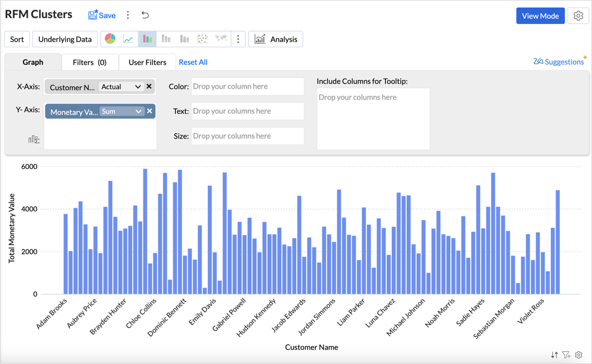The width and height of the screenshot is (592, 364).
Task: Select the grey stacked bar chart icon
Action: point(166,39)
